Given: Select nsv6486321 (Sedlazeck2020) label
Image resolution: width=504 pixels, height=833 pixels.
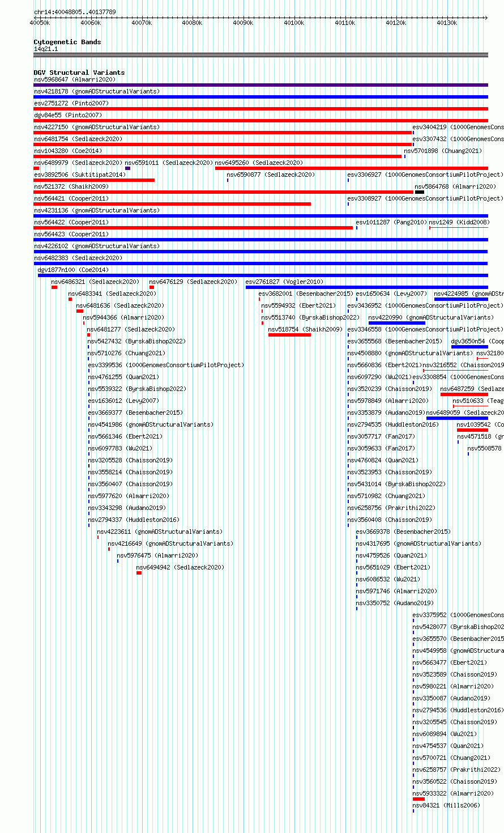Looking at the screenshot, I should (95, 282).
